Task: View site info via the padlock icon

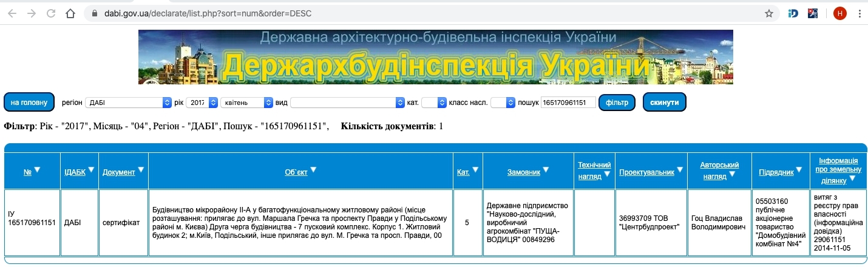Action: 93,13
